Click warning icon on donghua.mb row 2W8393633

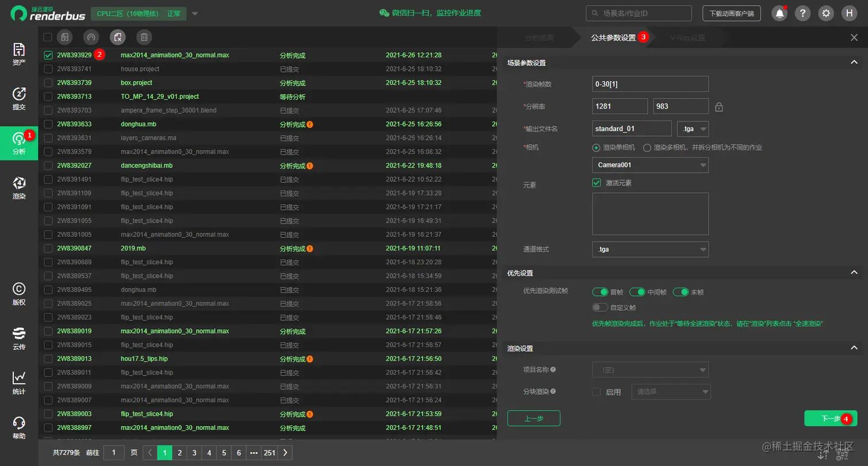pos(309,124)
